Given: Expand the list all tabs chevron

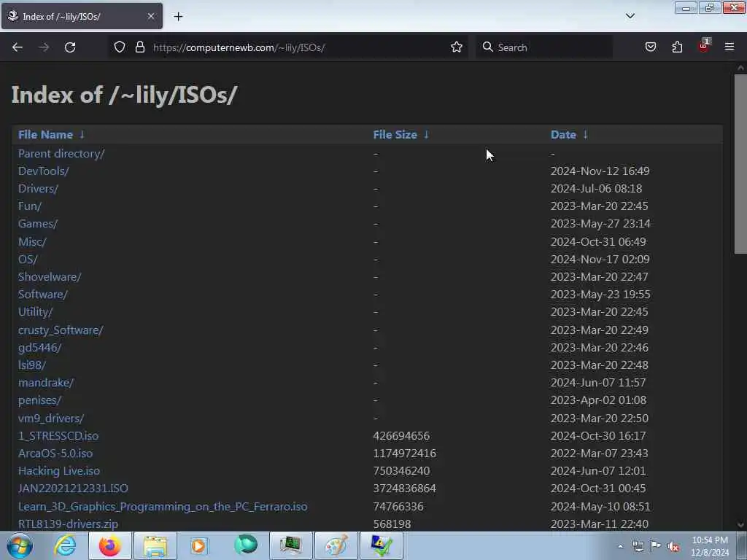Looking at the screenshot, I should pos(630,16).
